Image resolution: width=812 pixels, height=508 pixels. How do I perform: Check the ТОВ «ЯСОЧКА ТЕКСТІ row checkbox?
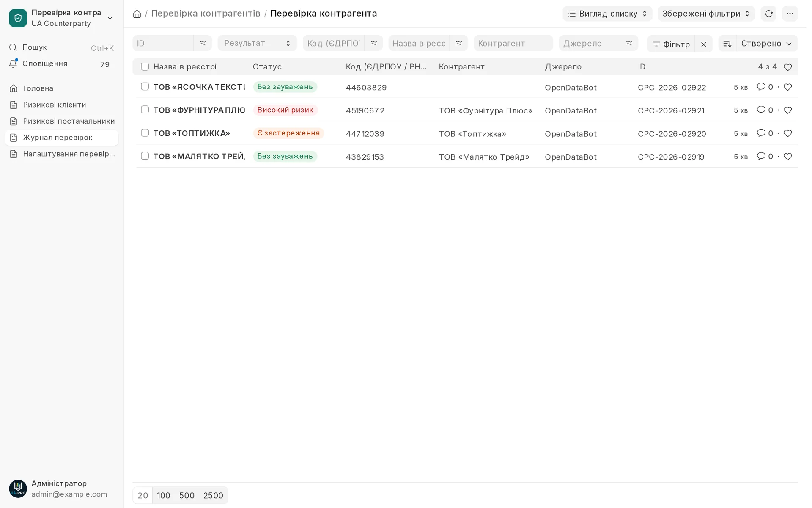[146, 87]
